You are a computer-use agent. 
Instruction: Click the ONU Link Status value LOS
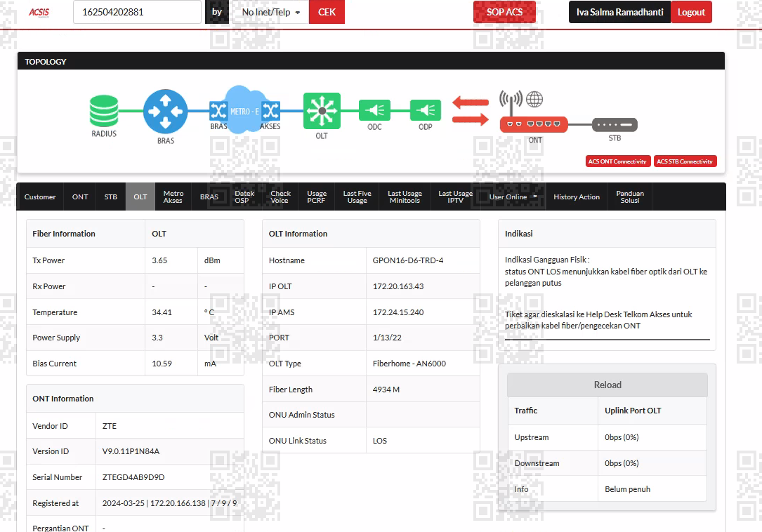pyautogui.click(x=379, y=441)
